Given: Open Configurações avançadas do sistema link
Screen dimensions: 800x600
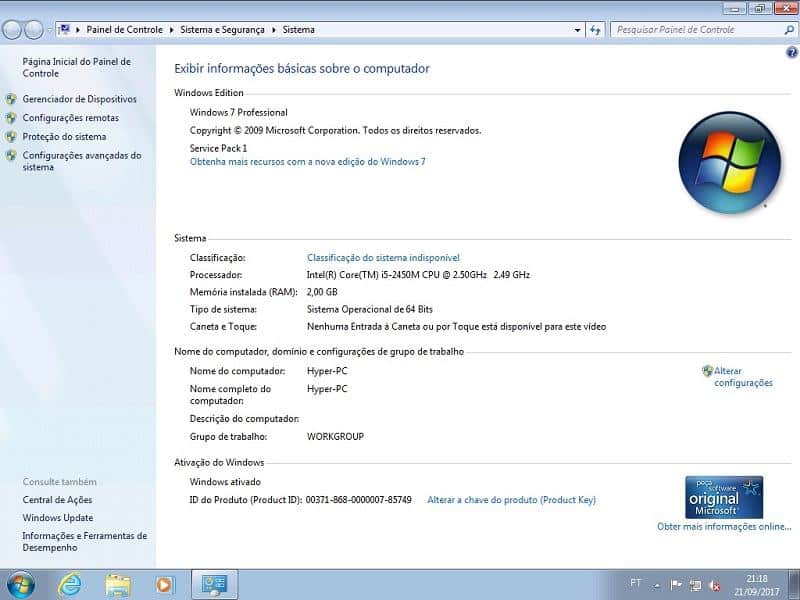Looking at the screenshot, I should [x=82, y=161].
